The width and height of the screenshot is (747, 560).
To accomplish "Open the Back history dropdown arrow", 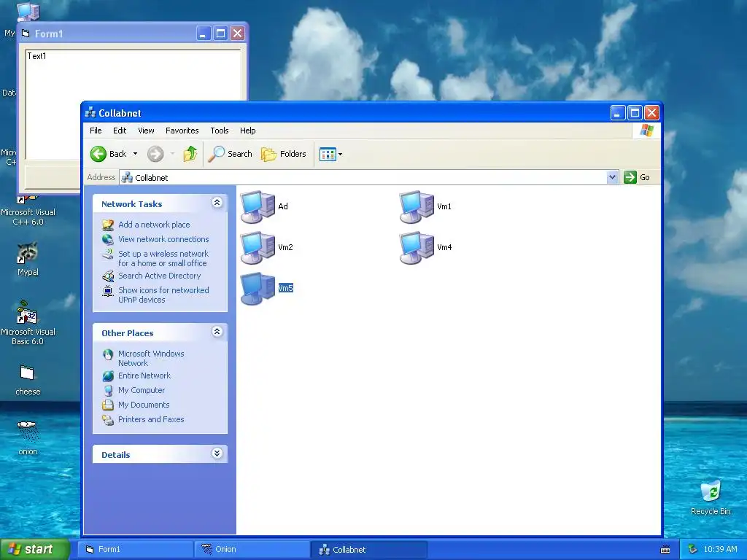I will [135, 154].
